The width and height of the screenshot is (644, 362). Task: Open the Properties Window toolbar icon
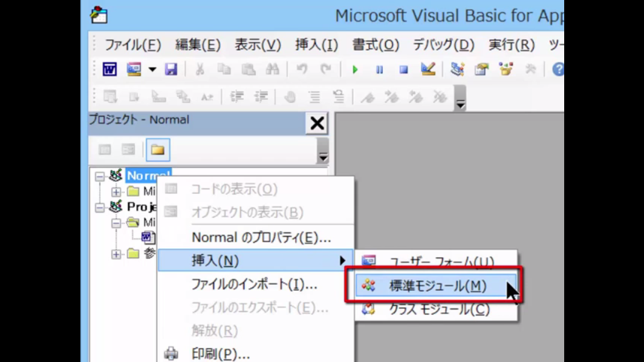click(x=481, y=69)
